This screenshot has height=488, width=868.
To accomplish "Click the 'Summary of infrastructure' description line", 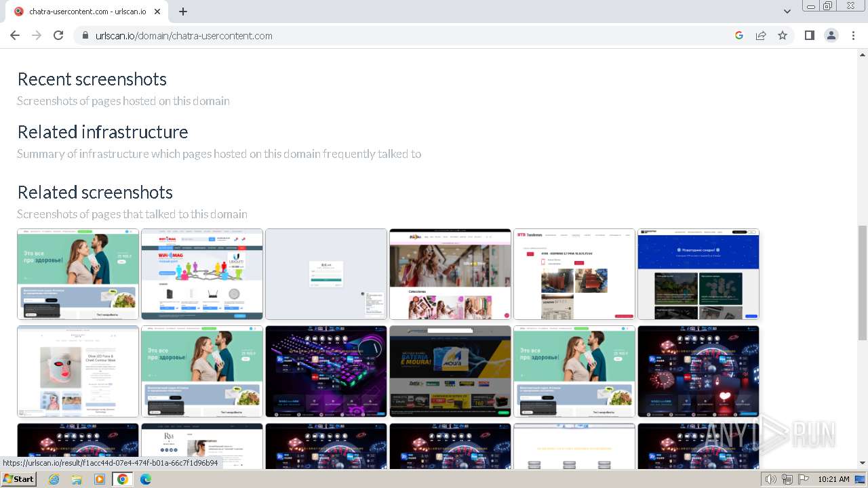I will [219, 154].
